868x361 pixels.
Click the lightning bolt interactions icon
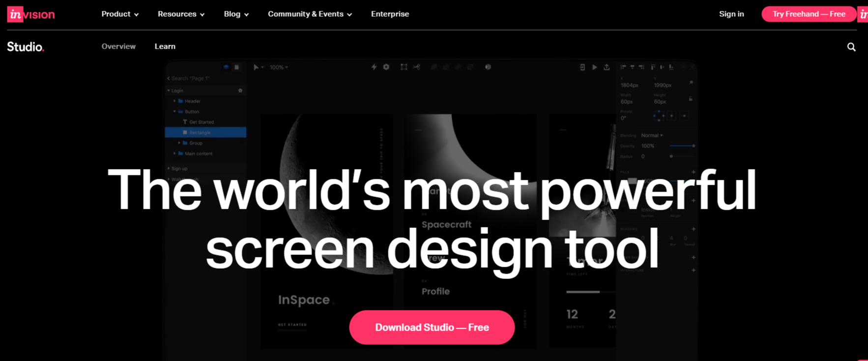click(x=374, y=67)
